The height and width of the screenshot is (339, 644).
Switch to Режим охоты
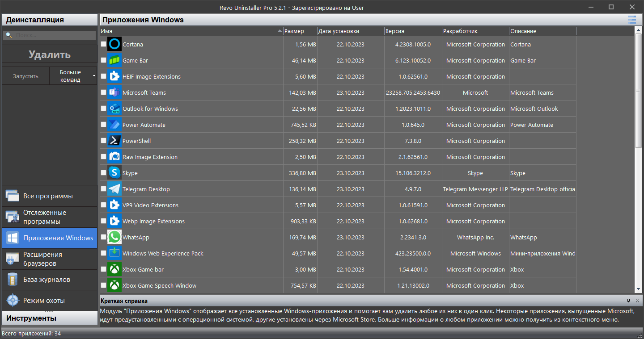(50, 301)
